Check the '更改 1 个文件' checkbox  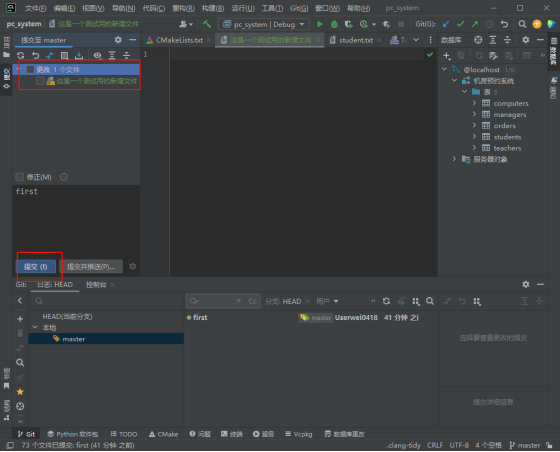(31, 70)
